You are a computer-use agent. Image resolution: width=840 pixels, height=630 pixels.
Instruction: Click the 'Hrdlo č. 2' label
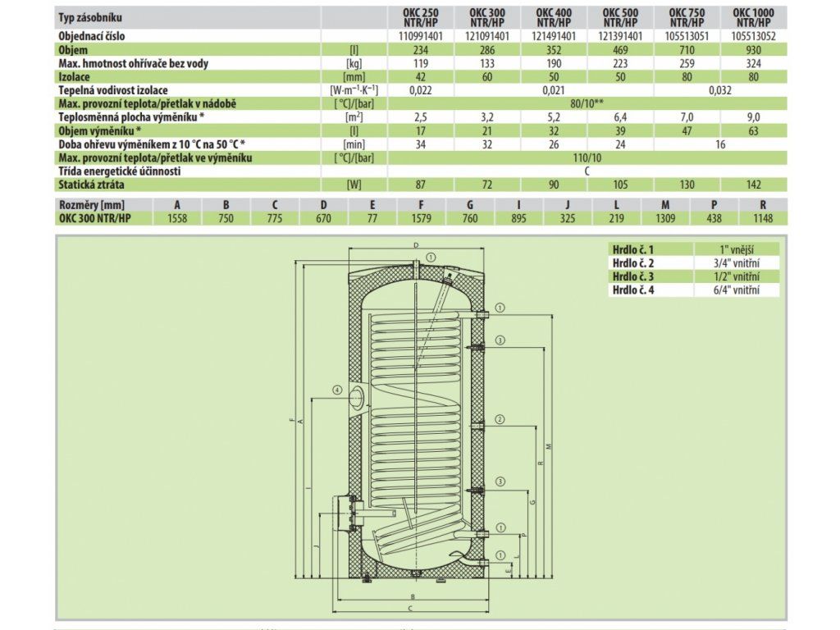633,263
